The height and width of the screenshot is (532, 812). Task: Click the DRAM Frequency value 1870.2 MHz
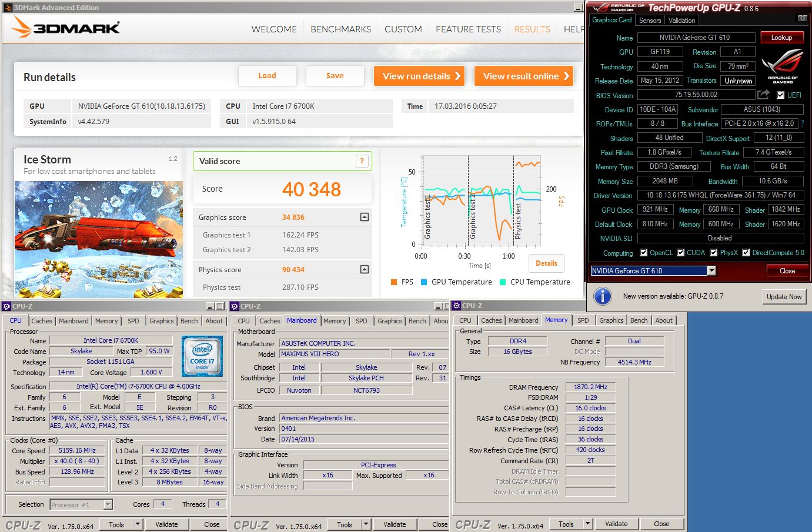[590, 387]
